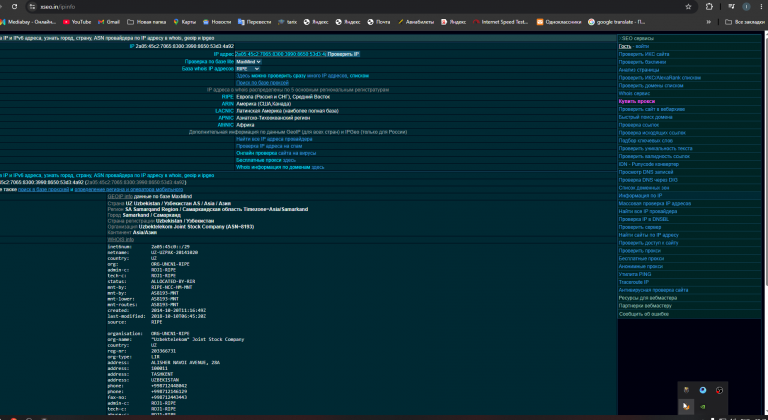The height and width of the screenshot is (420, 768).
Task: Open Whois информация по доменам link
Action: [x=280, y=167]
